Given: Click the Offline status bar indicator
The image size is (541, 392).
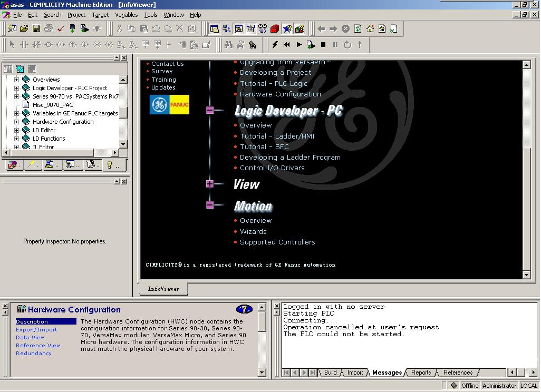Looking at the screenshot, I should (x=470, y=386).
